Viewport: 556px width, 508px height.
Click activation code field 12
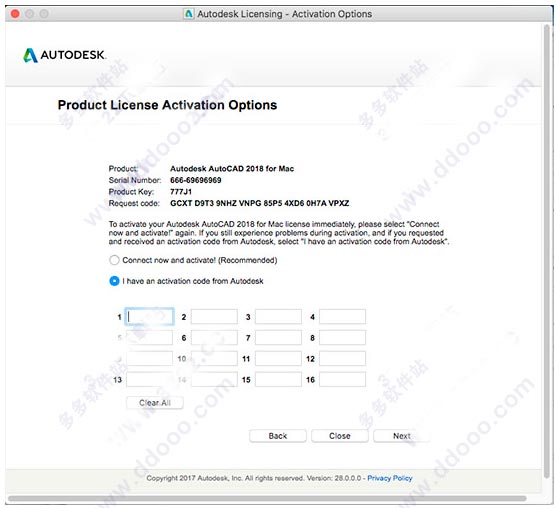point(343,358)
